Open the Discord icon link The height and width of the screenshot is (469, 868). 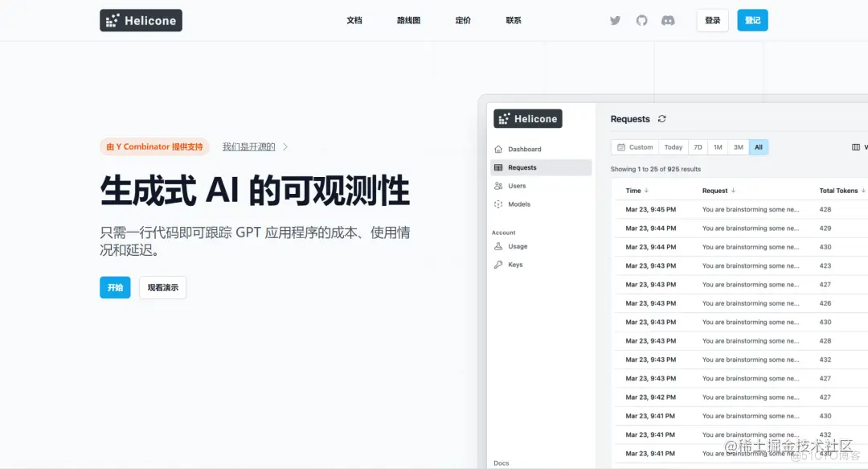tap(668, 20)
